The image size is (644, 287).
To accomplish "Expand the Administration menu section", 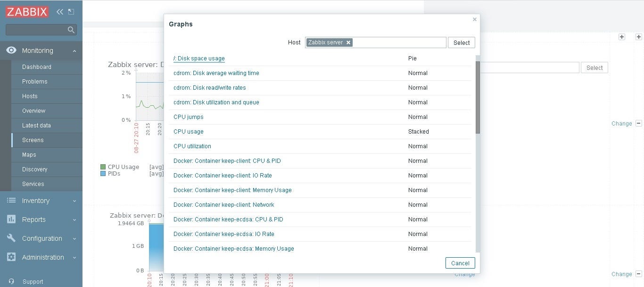I will tap(74, 258).
